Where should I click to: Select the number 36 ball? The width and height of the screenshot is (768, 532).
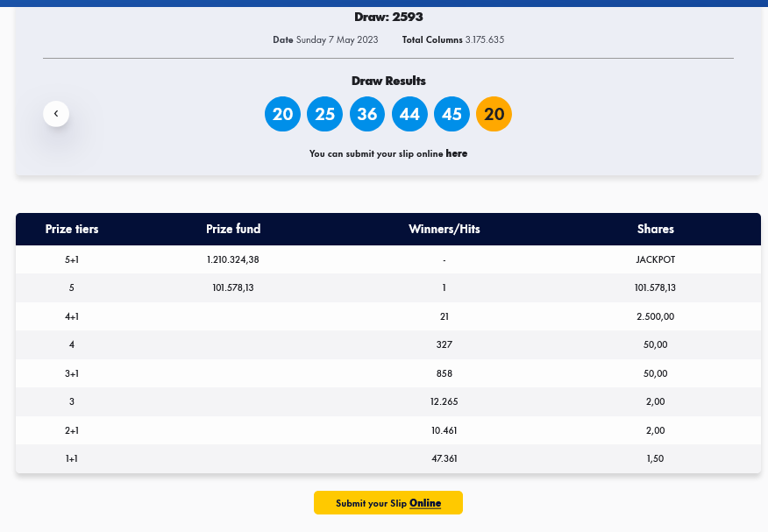pos(367,114)
